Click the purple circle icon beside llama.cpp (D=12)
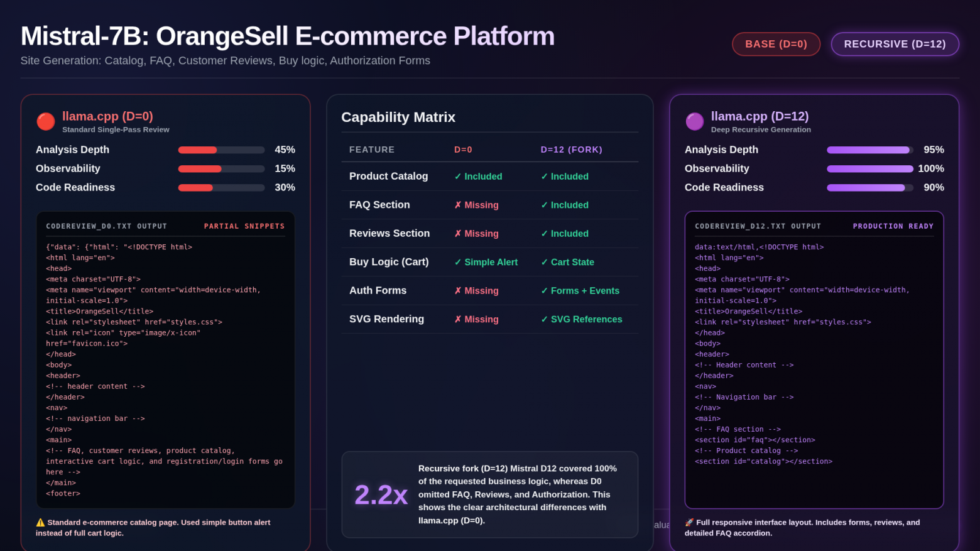Image resolution: width=980 pixels, height=551 pixels. coord(695,121)
